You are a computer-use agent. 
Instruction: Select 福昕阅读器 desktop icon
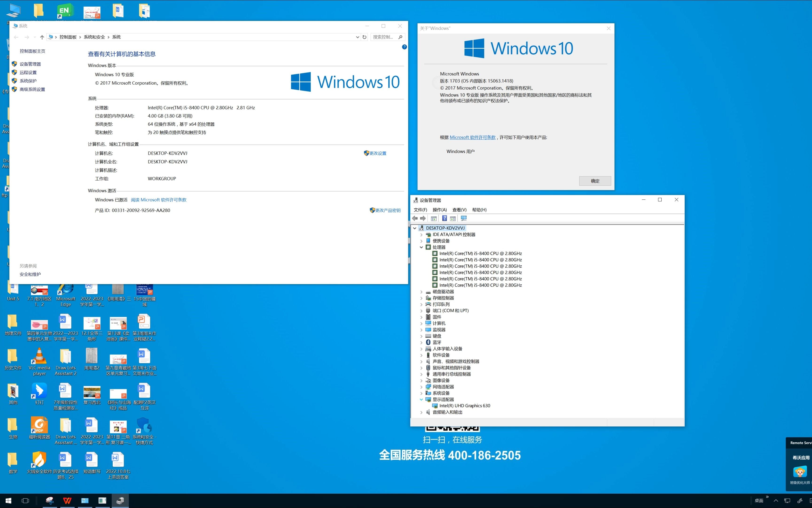pos(39,428)
